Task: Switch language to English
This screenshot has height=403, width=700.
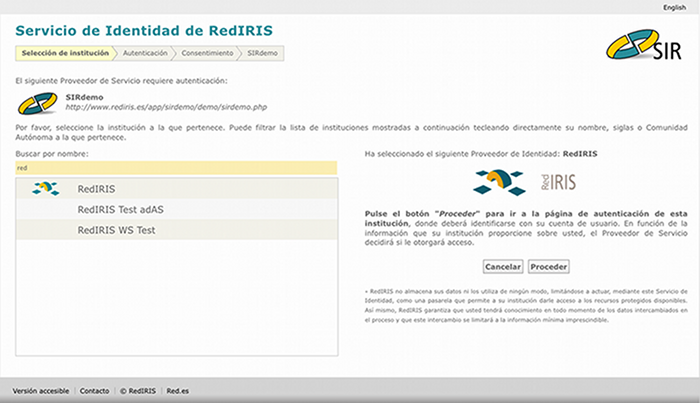Action: click(674, 7)
